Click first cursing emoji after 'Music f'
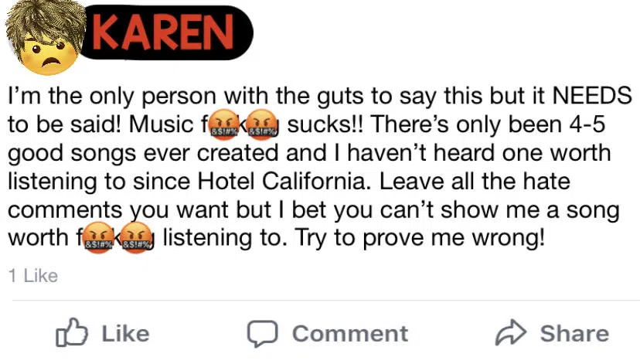Screen dimensions: 640x364 pos(223,125)
